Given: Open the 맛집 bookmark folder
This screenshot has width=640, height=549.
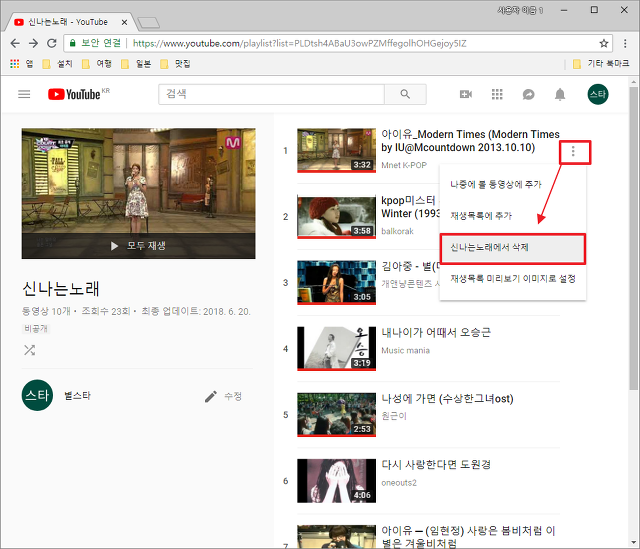Looking at the screenshot, I should click(176, 64).
